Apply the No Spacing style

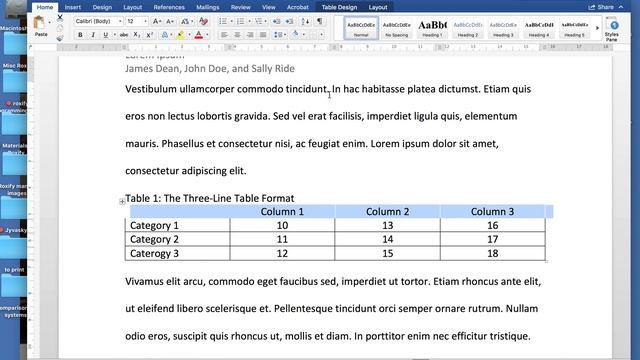[397, 28]
